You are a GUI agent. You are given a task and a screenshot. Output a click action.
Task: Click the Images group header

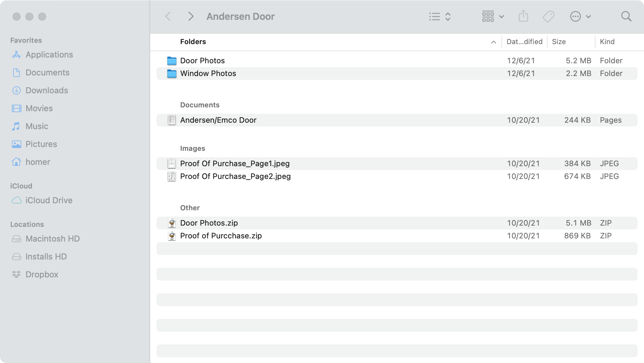click(193, 148)
